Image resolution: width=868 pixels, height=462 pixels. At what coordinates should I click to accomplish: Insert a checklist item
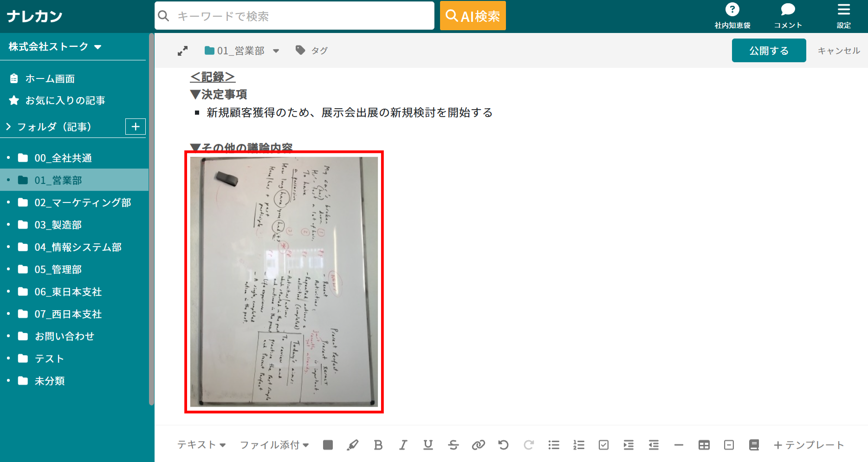click(x=603, y=445)
